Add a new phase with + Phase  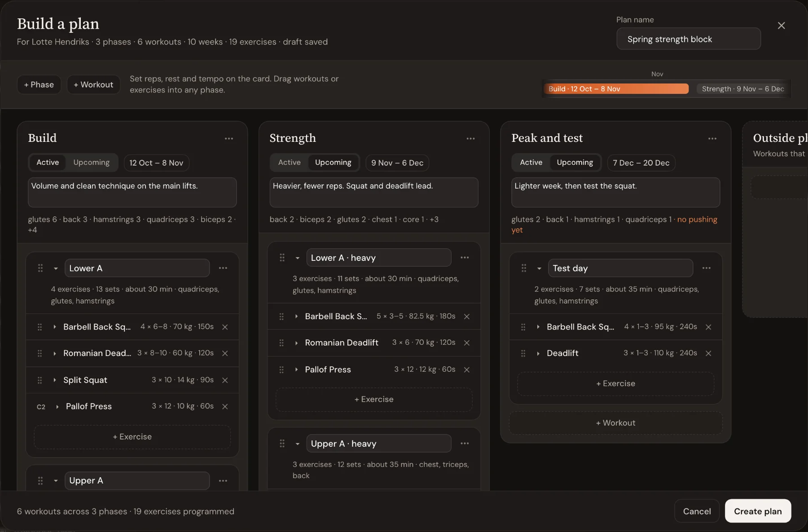(39, 84)
